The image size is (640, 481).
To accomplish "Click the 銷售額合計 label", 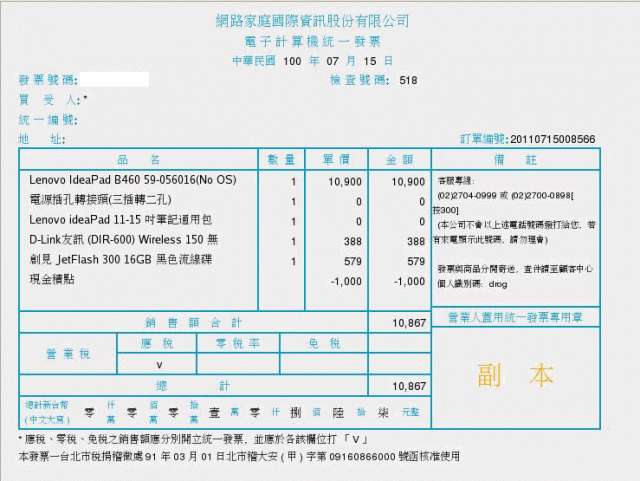I will point(193,323).
